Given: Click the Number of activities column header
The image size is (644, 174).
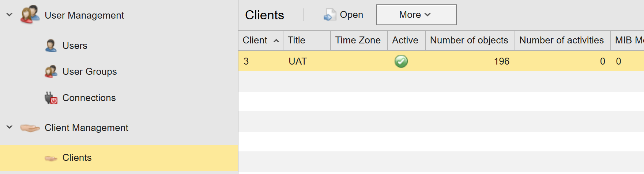Looking at the screenshot, I should pyautogui.click(x=561, y=40).
